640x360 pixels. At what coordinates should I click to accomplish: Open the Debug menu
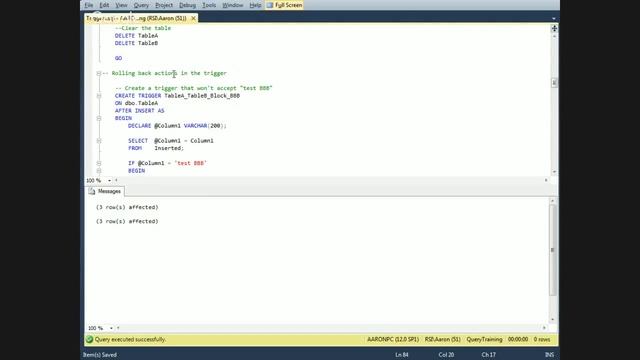[x=187, y=5]
